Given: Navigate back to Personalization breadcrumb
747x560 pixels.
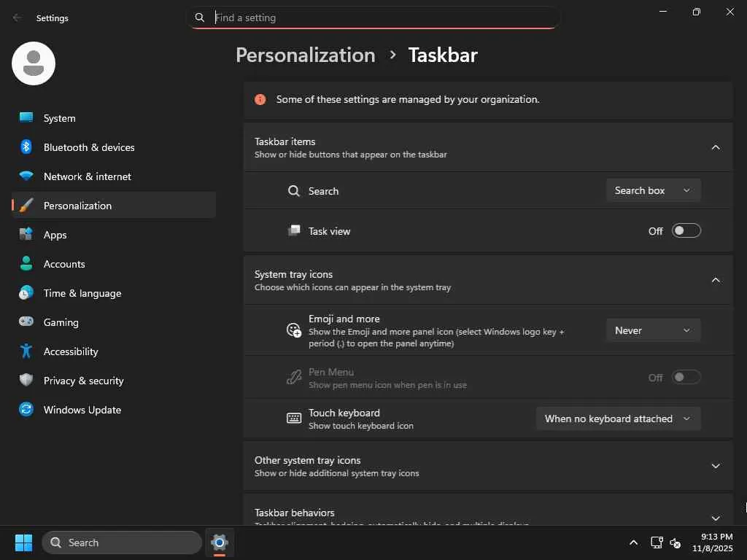Looking at the screenshot, I should [305, 55].
